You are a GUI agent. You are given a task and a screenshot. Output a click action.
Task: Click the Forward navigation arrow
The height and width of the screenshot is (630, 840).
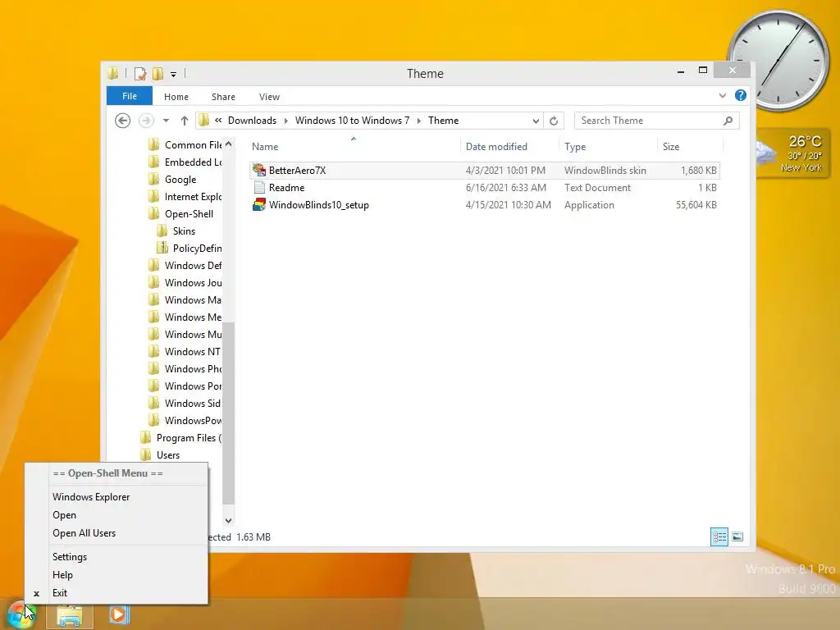146,121
